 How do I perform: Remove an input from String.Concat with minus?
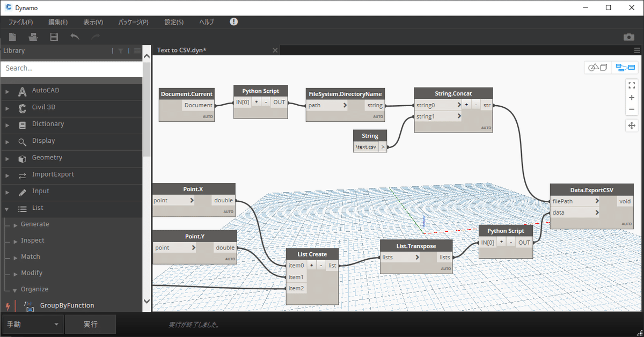475,105
